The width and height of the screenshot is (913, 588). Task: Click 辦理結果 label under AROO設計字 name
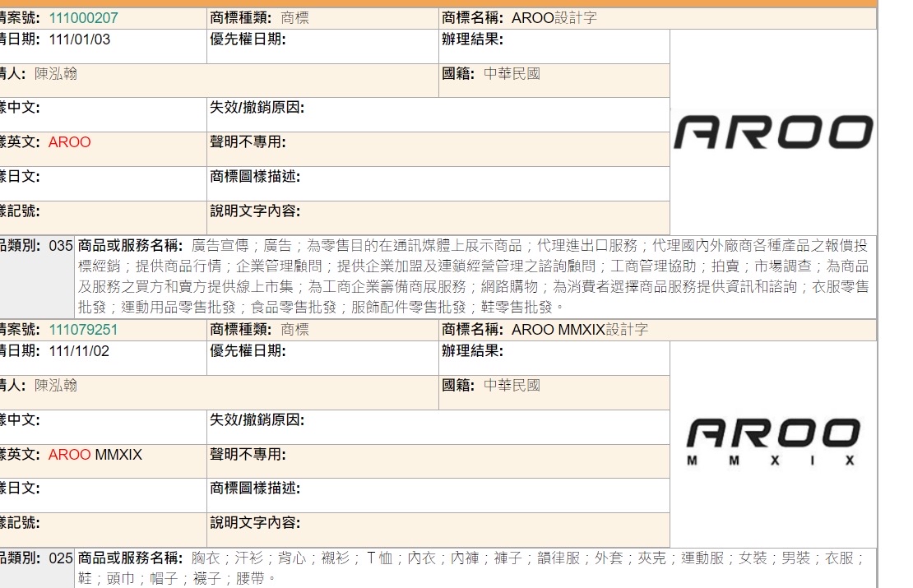point(472,39)
